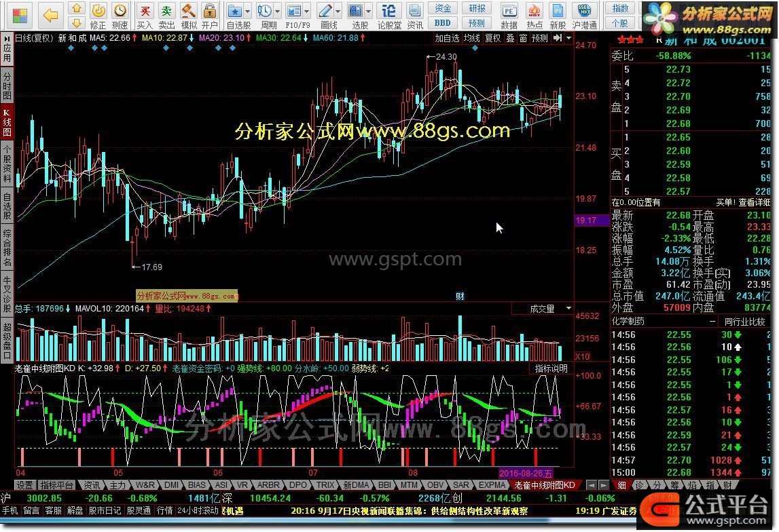Click the X10 volume scale multiplier
The width and height of the screenshot is (779, 532).
point(582,356)
